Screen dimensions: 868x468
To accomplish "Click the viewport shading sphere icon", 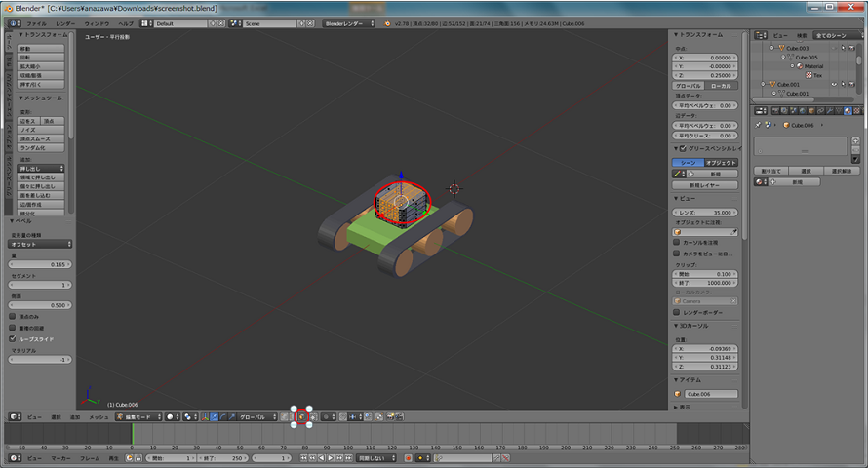I will pyautogui.click(x=170, y=416).
